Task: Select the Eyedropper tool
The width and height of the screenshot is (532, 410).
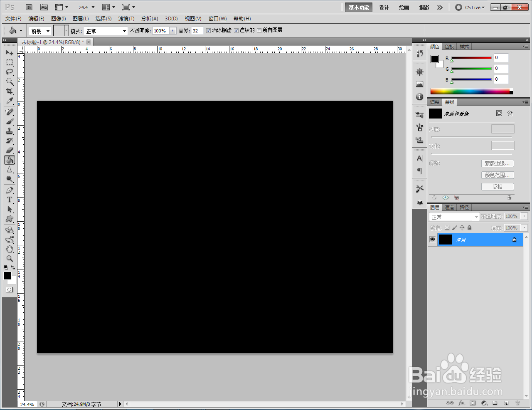Action: click(10, 101)
